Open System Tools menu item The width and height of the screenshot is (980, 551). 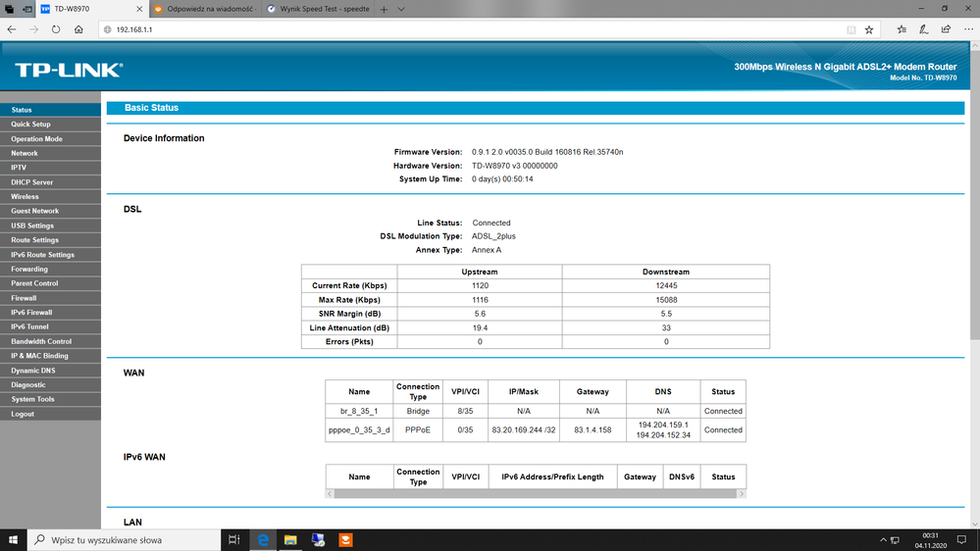[x=50, y=399]
